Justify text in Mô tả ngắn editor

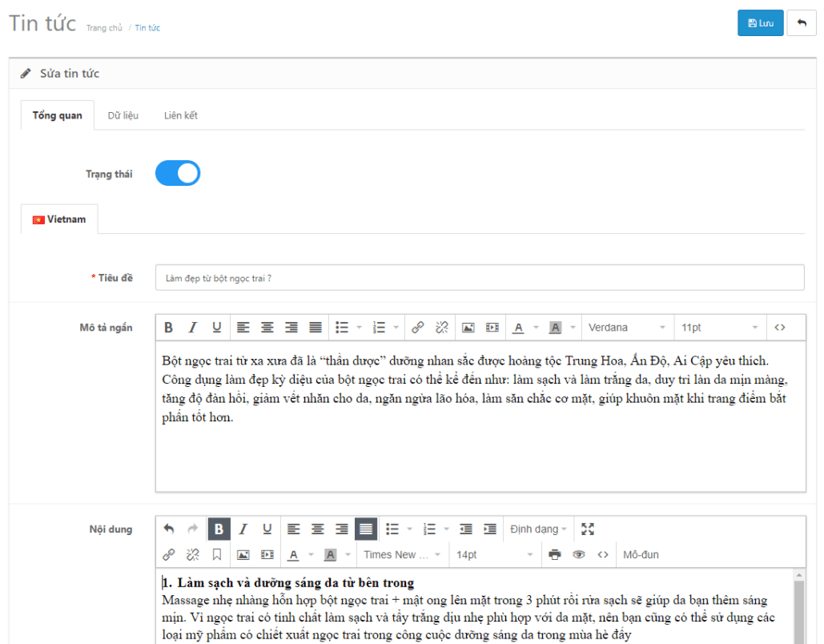coord(316,328)
